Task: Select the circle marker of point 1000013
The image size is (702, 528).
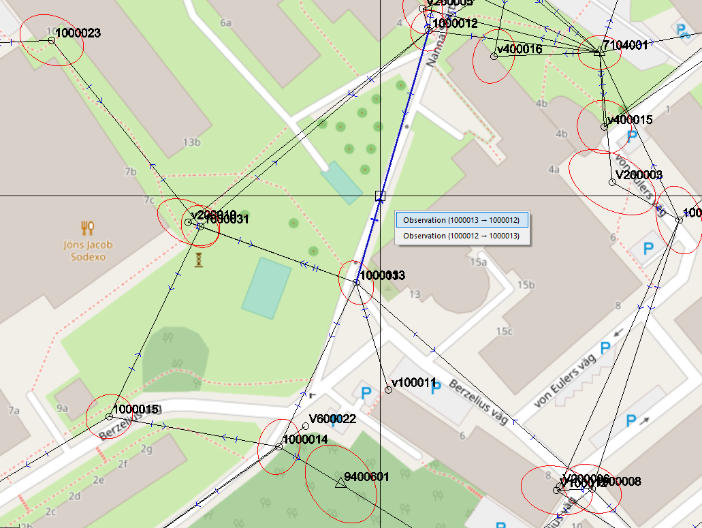Action: 356,283
